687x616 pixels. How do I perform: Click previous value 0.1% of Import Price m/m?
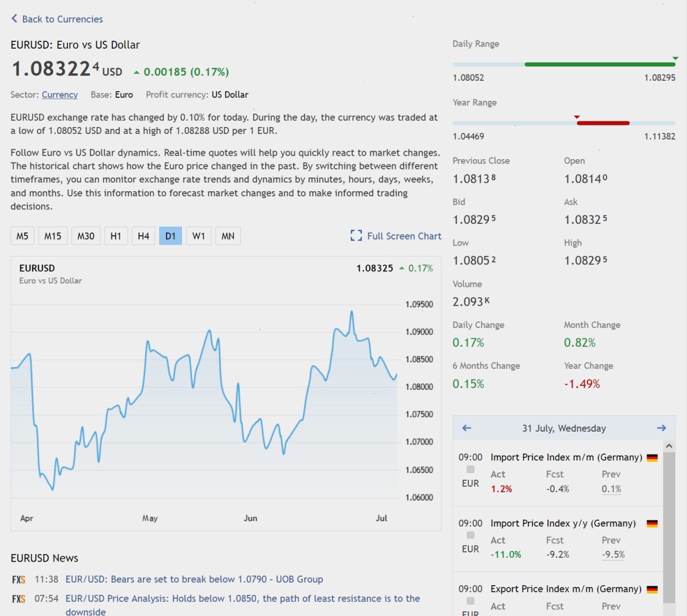(x=611, y=489)
